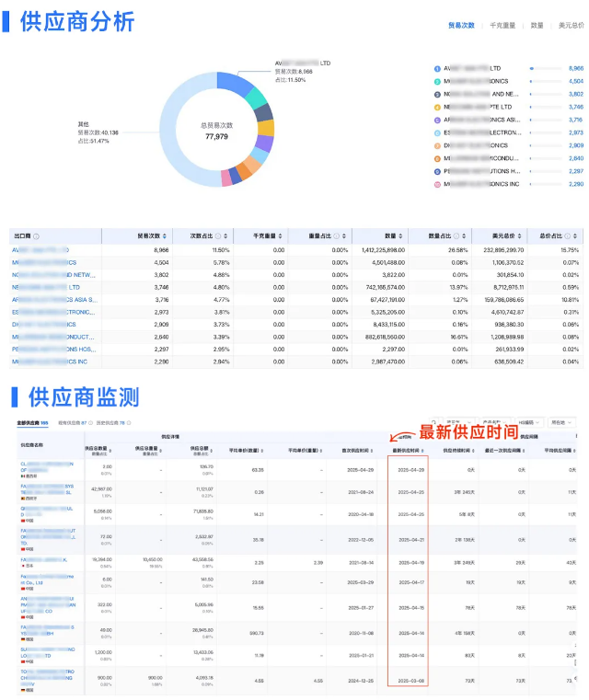The width and height of the screenshot is (589, 700).
Task: Open the HS编码 dropdown
Action: coord(529,422)
